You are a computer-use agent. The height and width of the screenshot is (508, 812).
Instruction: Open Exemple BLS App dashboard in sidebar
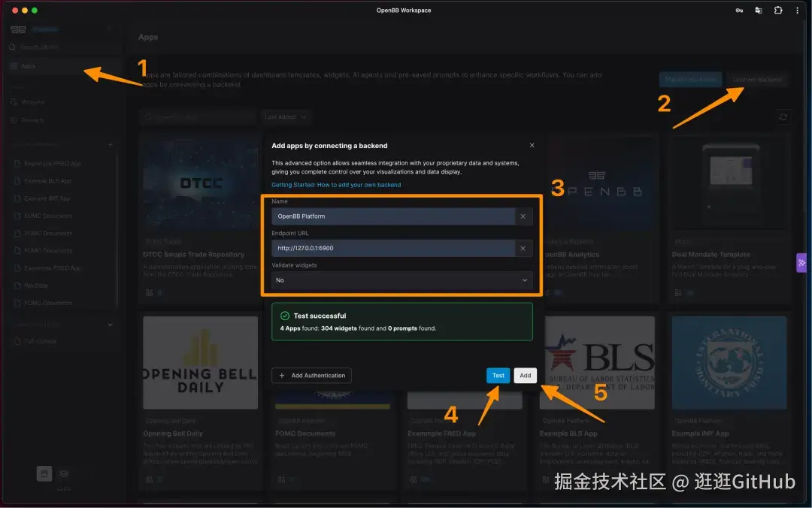(47, 181)
